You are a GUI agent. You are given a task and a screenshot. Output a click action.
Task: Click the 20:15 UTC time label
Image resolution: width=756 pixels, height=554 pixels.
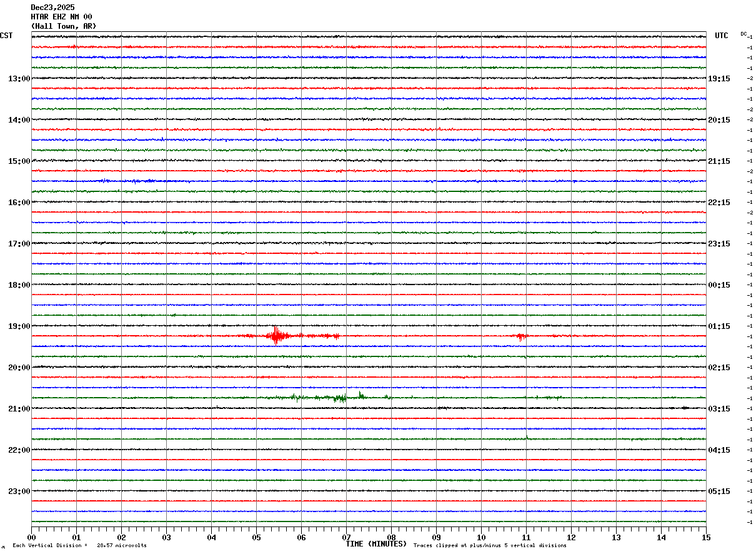[719, 120]
